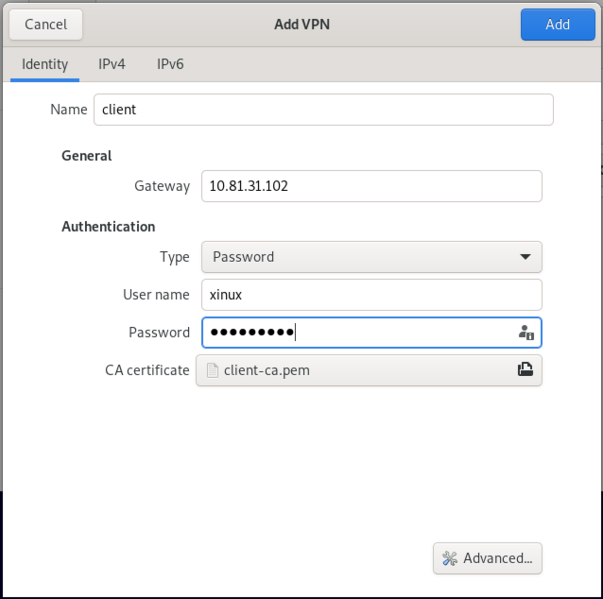Image resolution: width=603 pixels, height=599 pixels.
Task: Switch to the IPv4 tab
Action: tap(112, 64)
